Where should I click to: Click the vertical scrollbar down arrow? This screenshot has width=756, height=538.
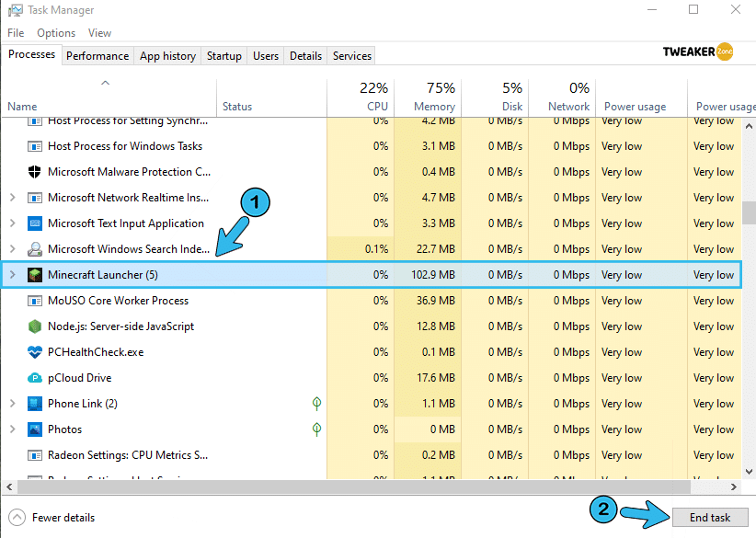[749, 472]
